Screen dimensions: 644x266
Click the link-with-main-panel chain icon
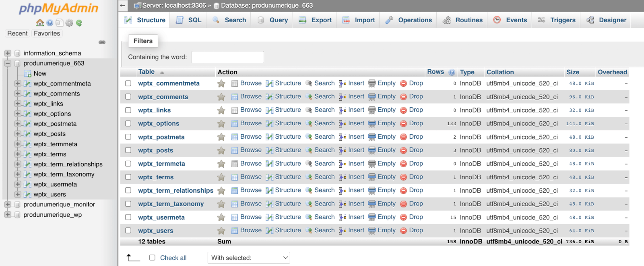click(x=102, y=42)
